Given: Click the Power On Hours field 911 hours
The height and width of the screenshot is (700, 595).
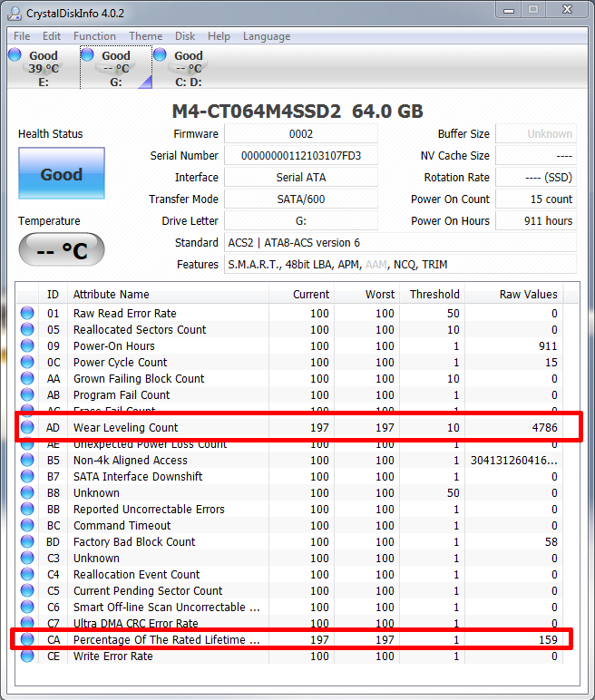Looking at the screenshot, I should tap(536, 221).
